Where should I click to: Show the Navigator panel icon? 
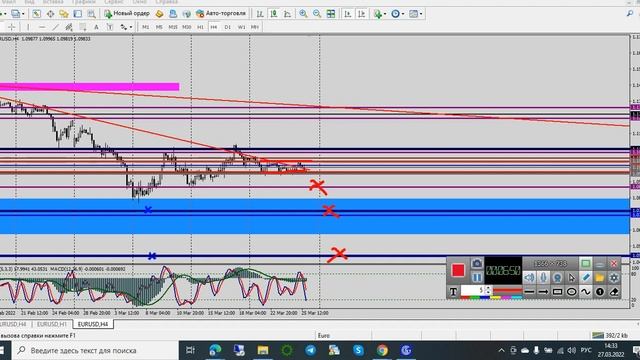click(x=64, y=14)
